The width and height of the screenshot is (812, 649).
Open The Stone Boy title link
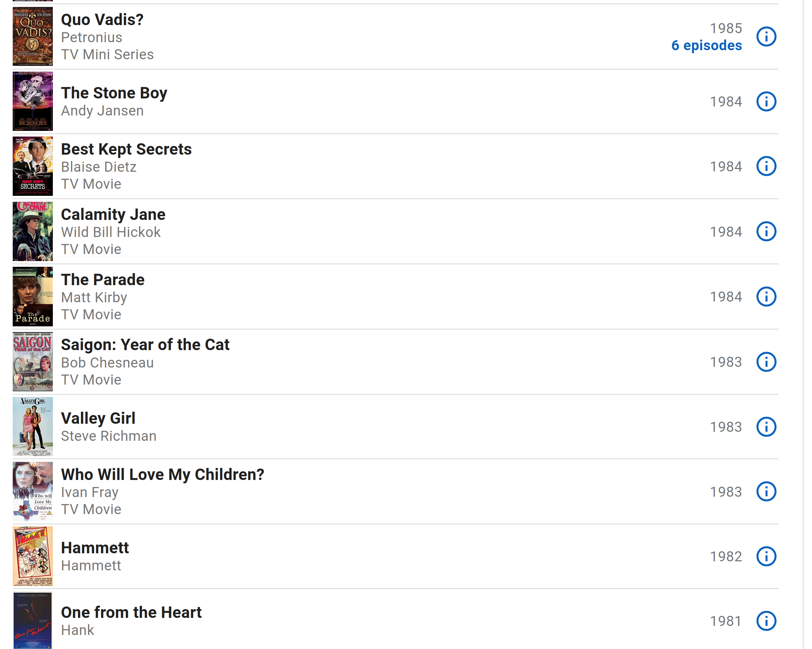[114, 93]
